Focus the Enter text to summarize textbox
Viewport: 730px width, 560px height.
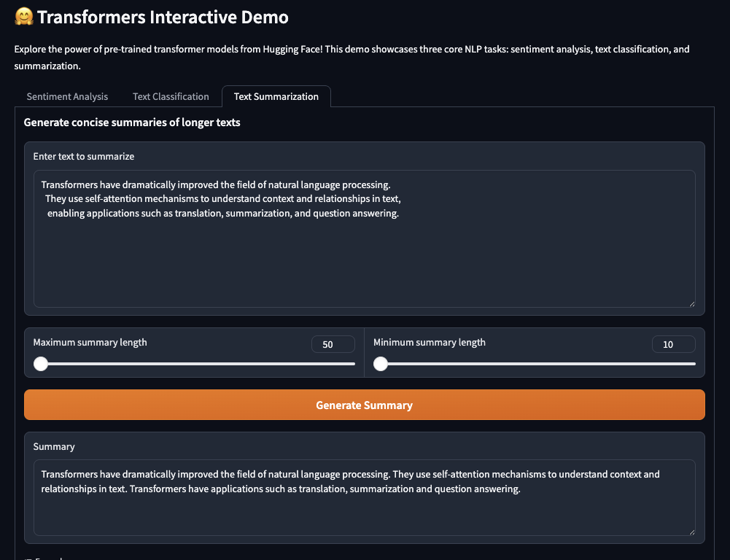[364, 238]
